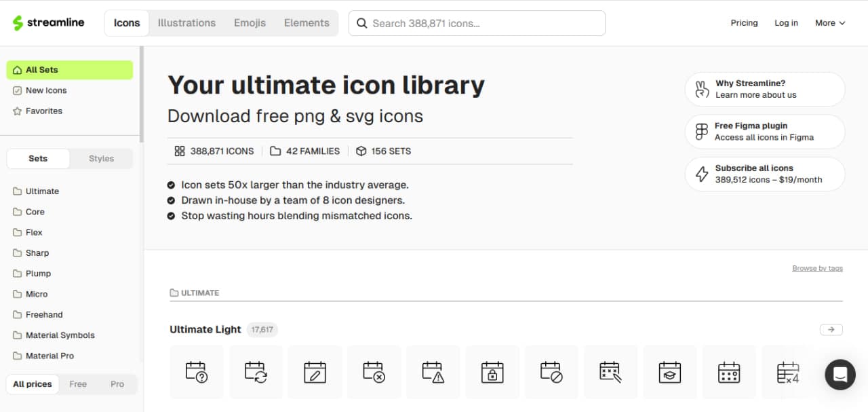Click the "42 FAMILIES" stat text
Screen dimensions: 868x412
pos(313,151)
